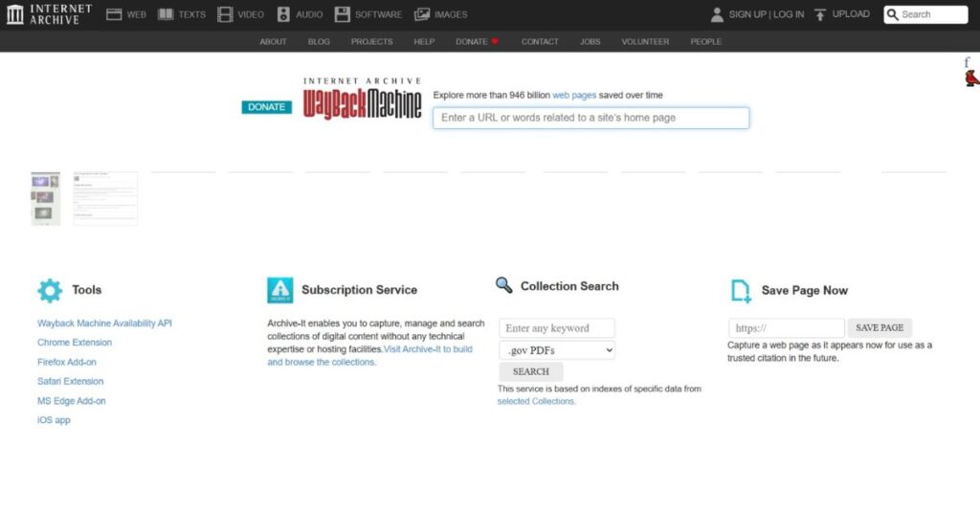Click the Upload text link
Viewport: 980px width, 513px height.
pyautogui.click(x=851, y=13)
